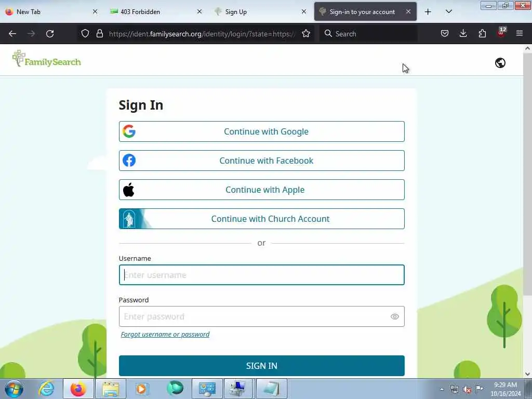
Task: Click the browser URL address bar
Action: click(202, 34)
